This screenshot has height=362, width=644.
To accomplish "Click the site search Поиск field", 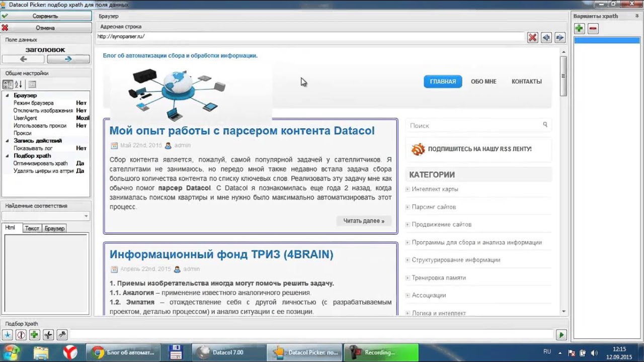I will (x=473, y=126).
